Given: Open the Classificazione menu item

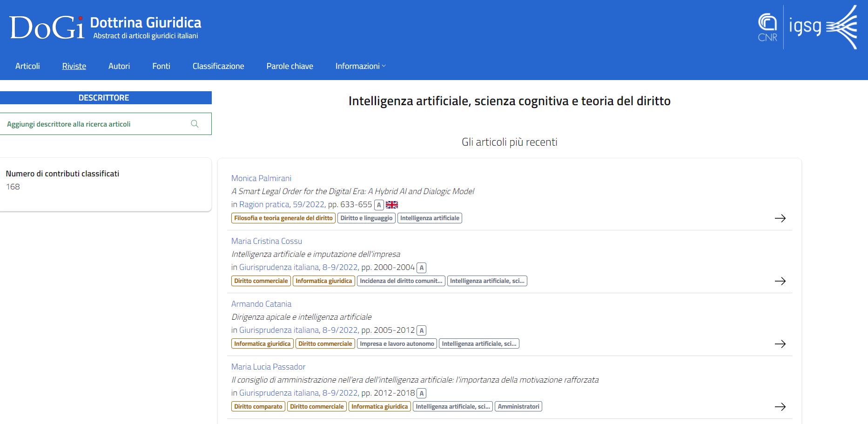Looking at the screenshot, I should click(x=218, y=66).
